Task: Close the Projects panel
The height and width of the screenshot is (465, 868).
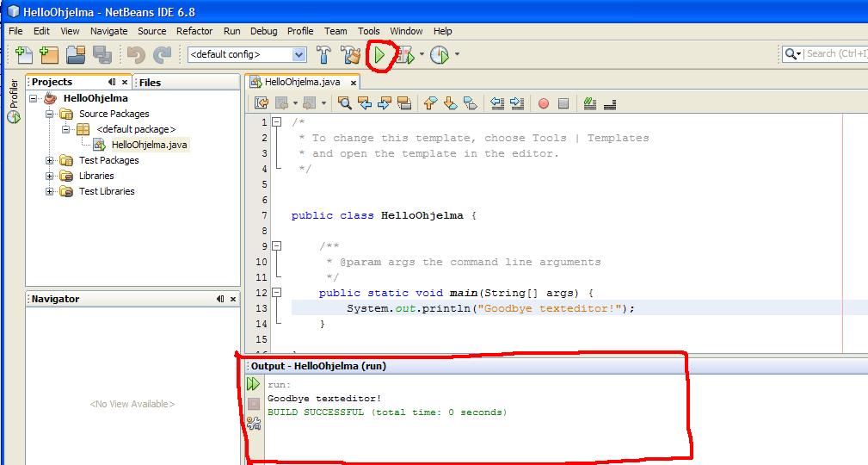Action: [x=125, y=82]
